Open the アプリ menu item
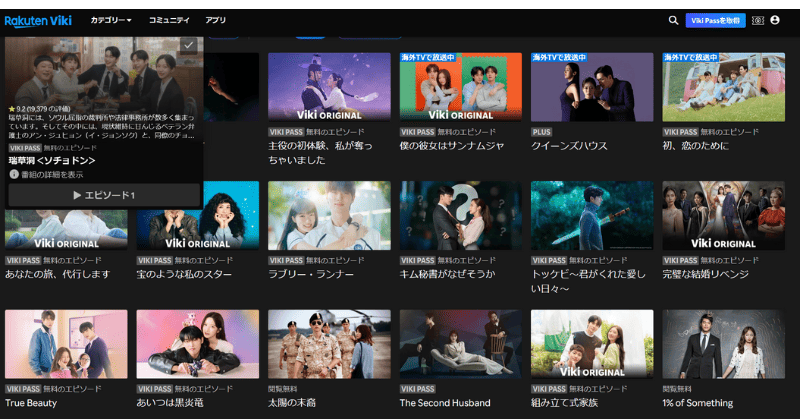Viewport: 800px width, 419px height. 215,20
